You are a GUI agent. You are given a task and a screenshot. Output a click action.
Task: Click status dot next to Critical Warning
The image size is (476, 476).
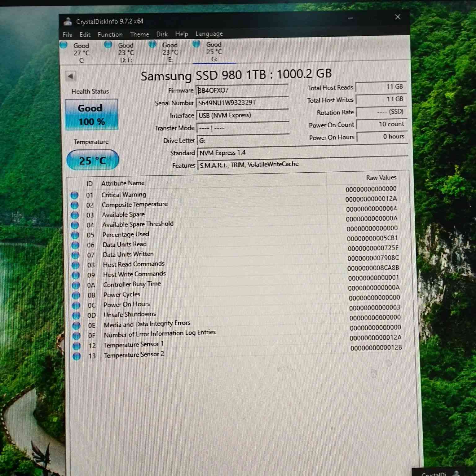(74, 195)
